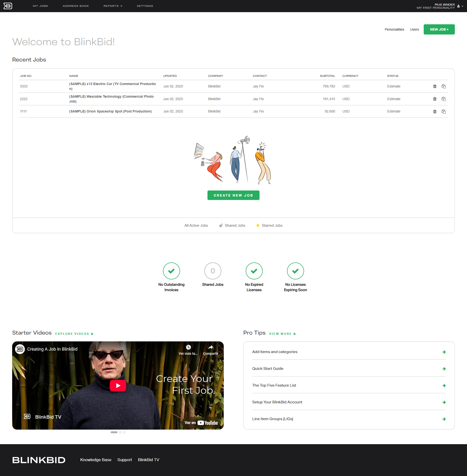Click the BlinkBid logo icon in the top bar
The image size is (467, 476).
[8, 6]
